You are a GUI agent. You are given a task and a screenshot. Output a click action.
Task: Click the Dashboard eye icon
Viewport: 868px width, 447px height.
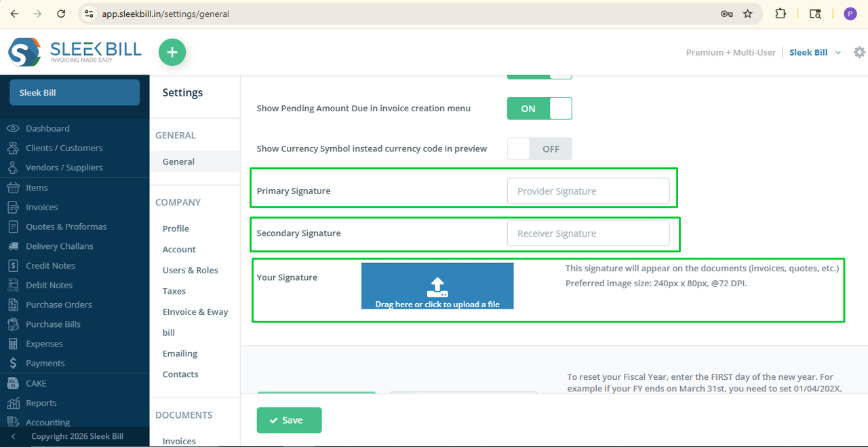[13, 128]
